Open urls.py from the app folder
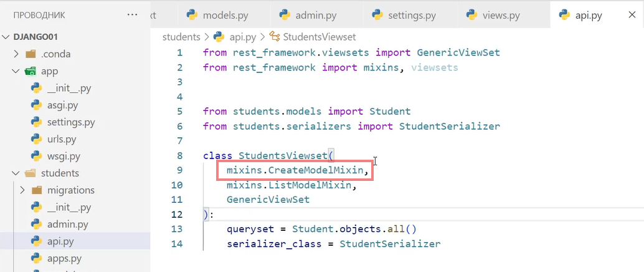The image size is (644, 272). [x=62, y=139]
